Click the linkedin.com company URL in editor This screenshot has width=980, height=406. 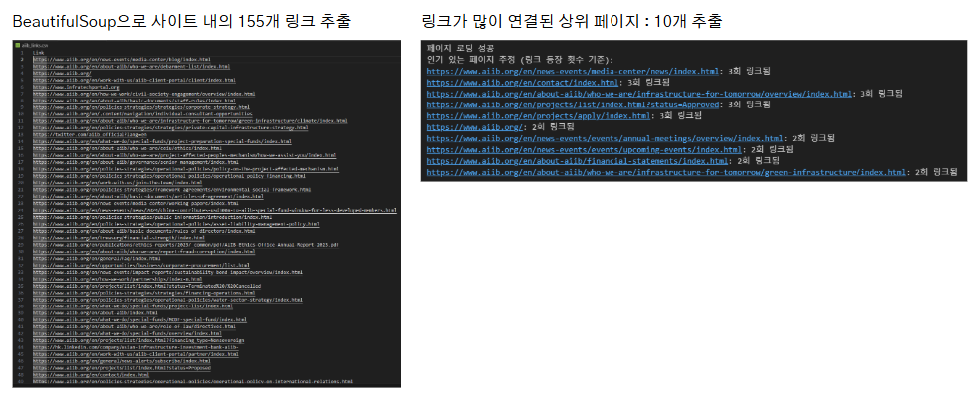tap(135, 347)
